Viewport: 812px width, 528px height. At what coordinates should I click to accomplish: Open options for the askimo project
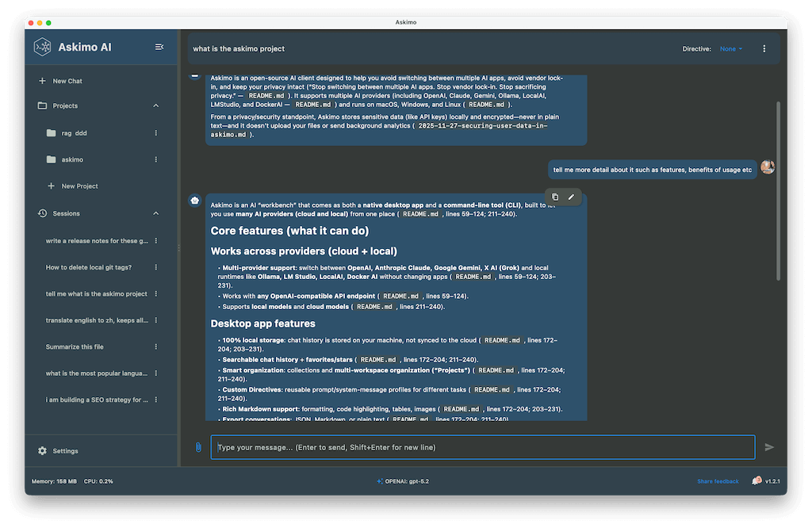pos(155,159)
